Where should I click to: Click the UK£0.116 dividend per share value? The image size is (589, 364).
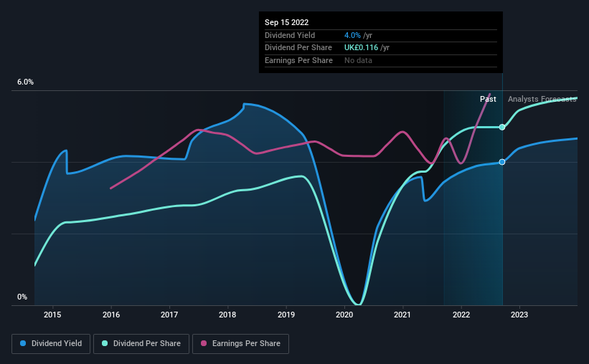(362, 48)
